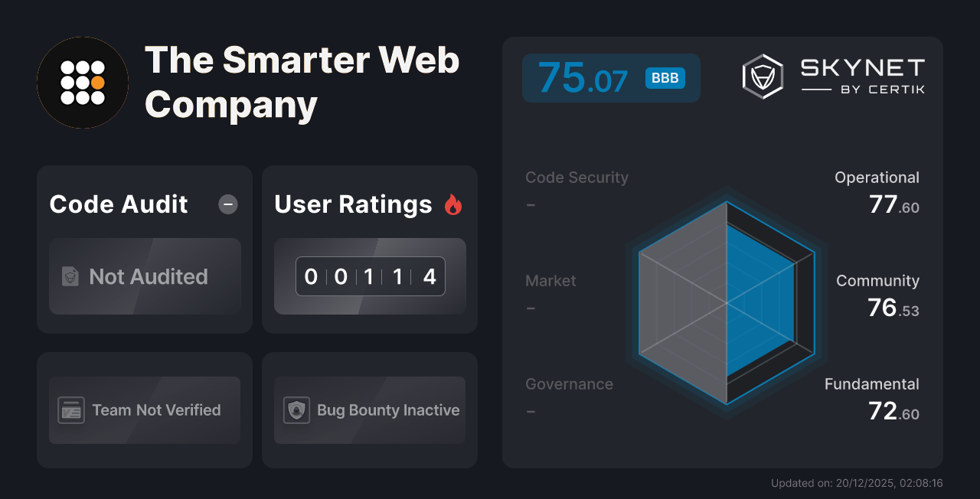Screen dimensions: 980x499
Task: Select the BBB rating badge
Action: [x=665, y=77]
